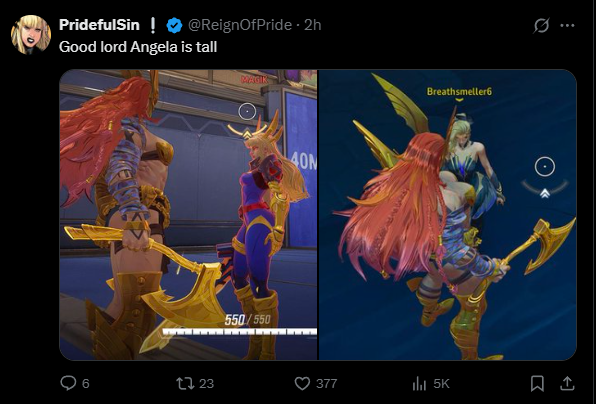The width and height of the screenshot is (596, 404).
Task: Open the right Breathsmeller6 screenshot image
Action: [x=447, y=215]
